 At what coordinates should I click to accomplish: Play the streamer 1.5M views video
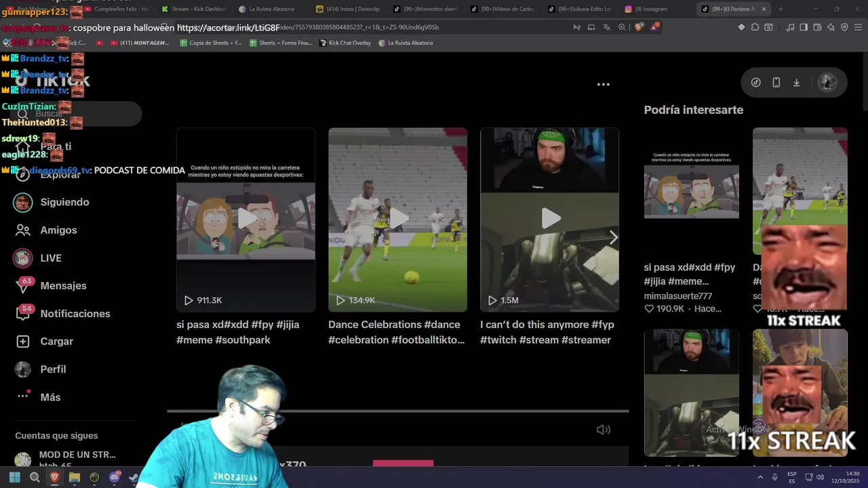[x=549, y=220]
